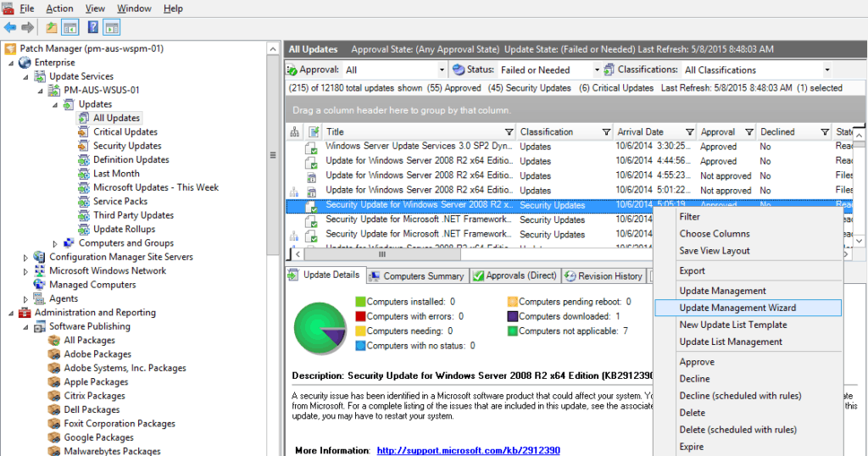Open the View menu
Screen dimensions: 868x456
pos(95,8)
